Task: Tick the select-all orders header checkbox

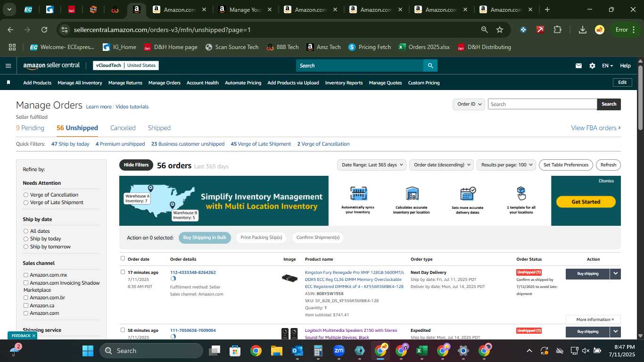Action: click(123, 258)
